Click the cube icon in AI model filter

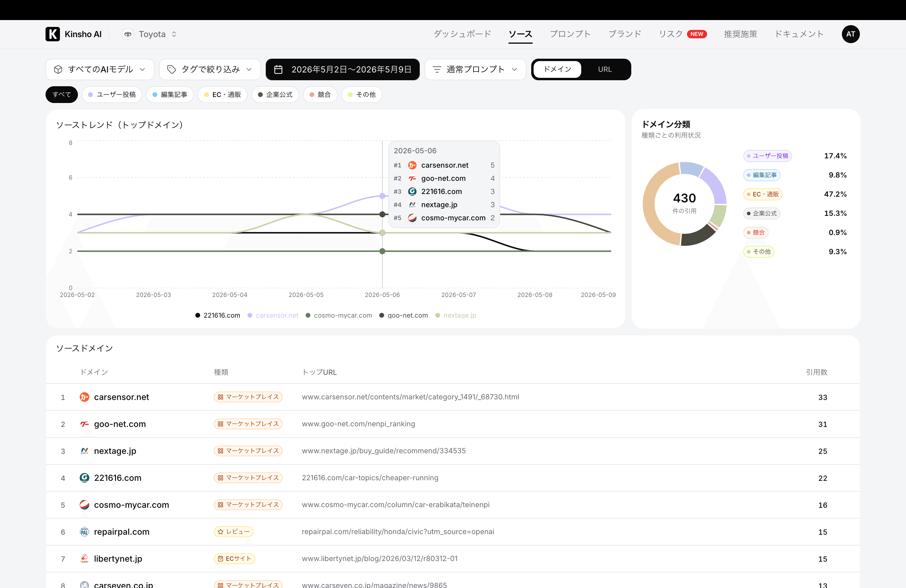58,69
